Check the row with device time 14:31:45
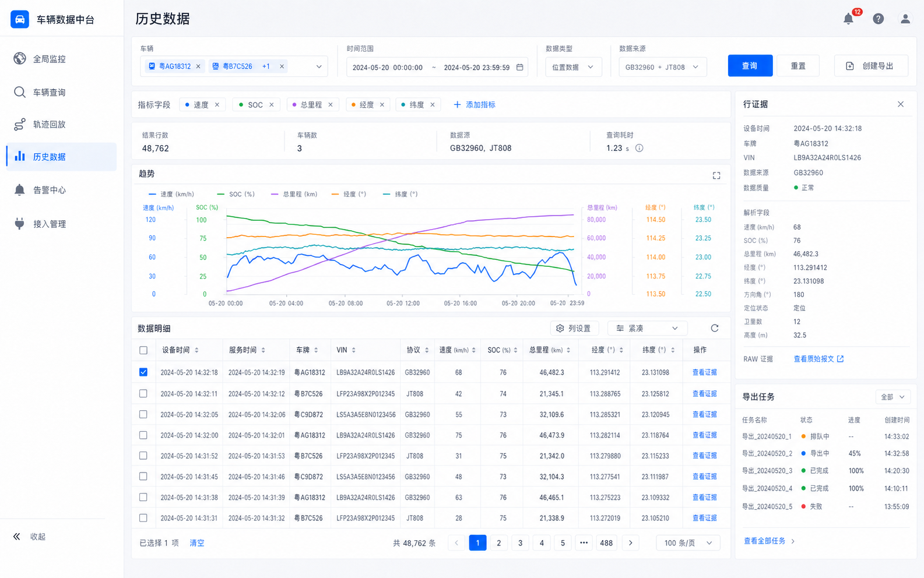 pyautogui.click(x=143, y=477)
